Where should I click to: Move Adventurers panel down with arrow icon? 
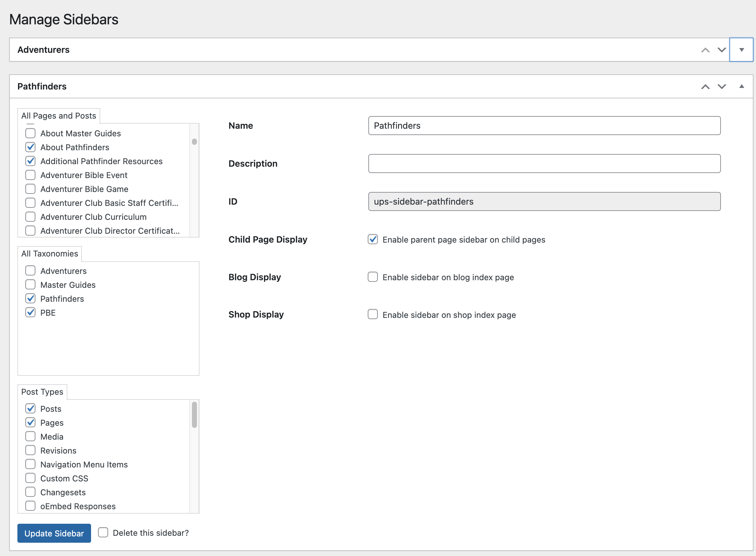[x=722, y=50]
